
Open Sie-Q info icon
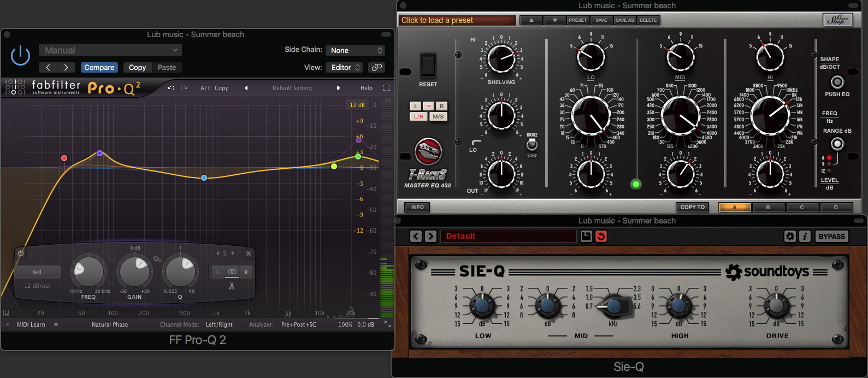pos(805,237)
